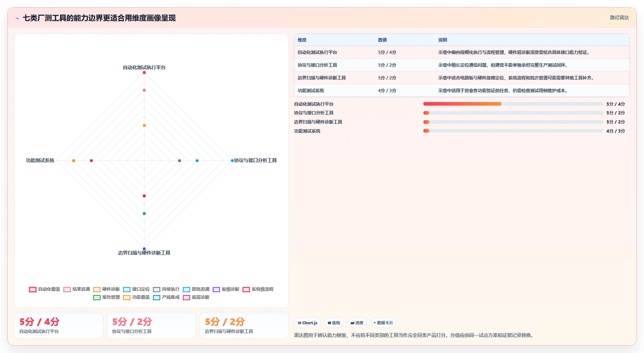Screen dimensions: 644x353
Task: Select table cell 自动化测试执行平台
Action: (x=317, y=52)
